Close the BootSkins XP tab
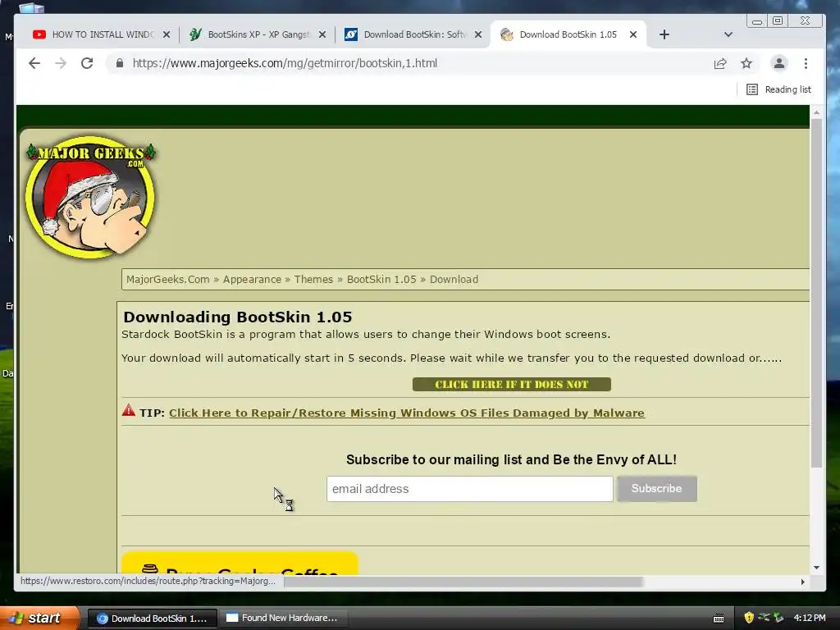The image size is (840, 630). tap(322, 34)
